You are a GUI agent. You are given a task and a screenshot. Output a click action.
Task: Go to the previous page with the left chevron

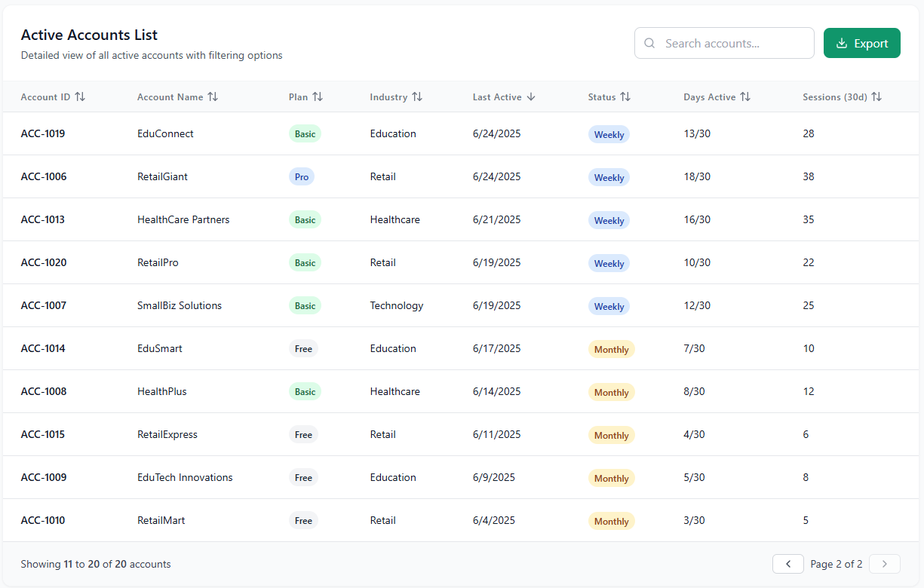[788, 564]
